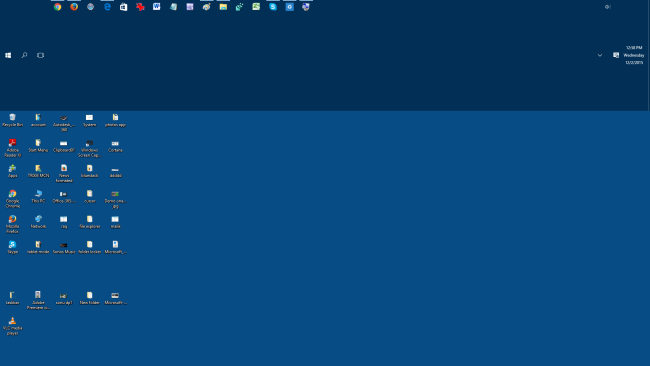
Task: Click the taskbar search magnifier
Action: [24, 55]
